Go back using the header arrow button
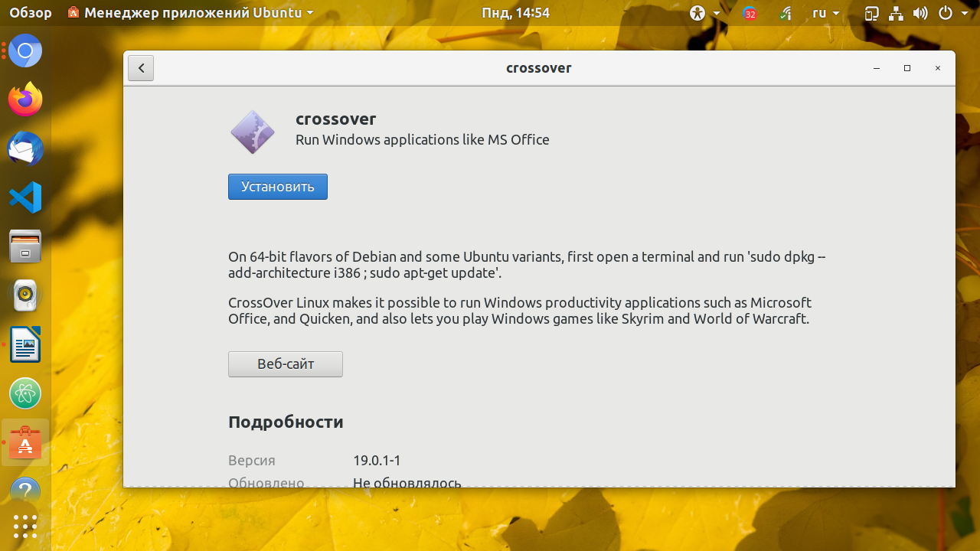This screenshot has height=551, width=980. pos(141,68)
